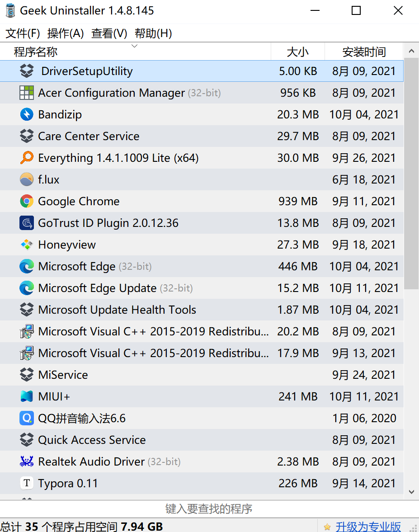Screen dimensions: 419x532
Task: Open the 帮助(H) menu
Action: point(153,33)
